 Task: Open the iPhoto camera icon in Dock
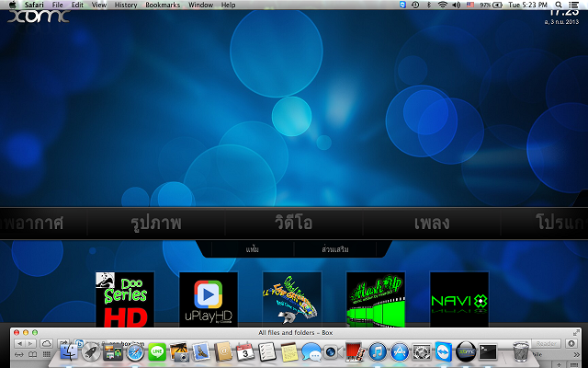[x=179, y=352]
